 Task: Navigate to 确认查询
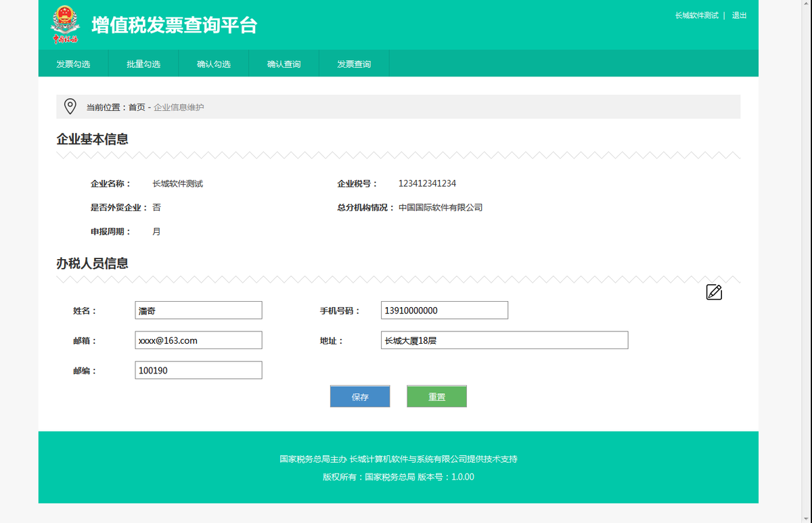click(x=284, y=63)
